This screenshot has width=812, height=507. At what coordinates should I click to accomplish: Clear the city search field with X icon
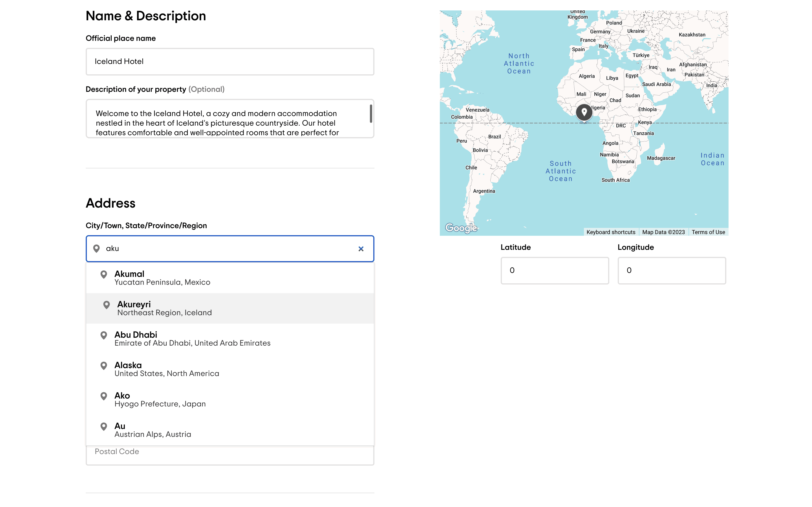coord(361,249)
